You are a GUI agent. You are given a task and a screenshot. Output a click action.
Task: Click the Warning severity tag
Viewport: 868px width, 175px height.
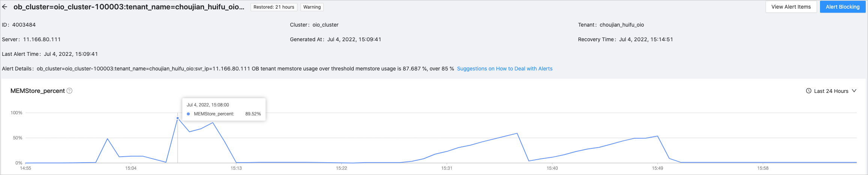pos(312,7)
